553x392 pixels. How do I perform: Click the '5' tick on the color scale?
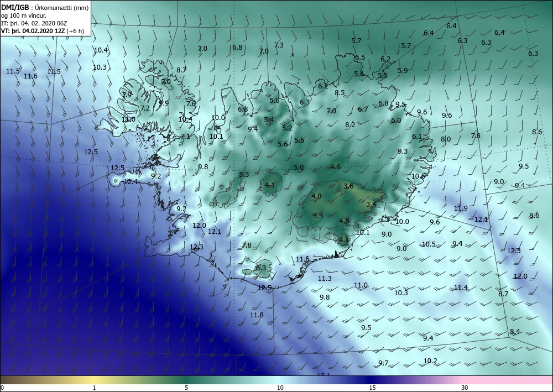pos(186,388)
